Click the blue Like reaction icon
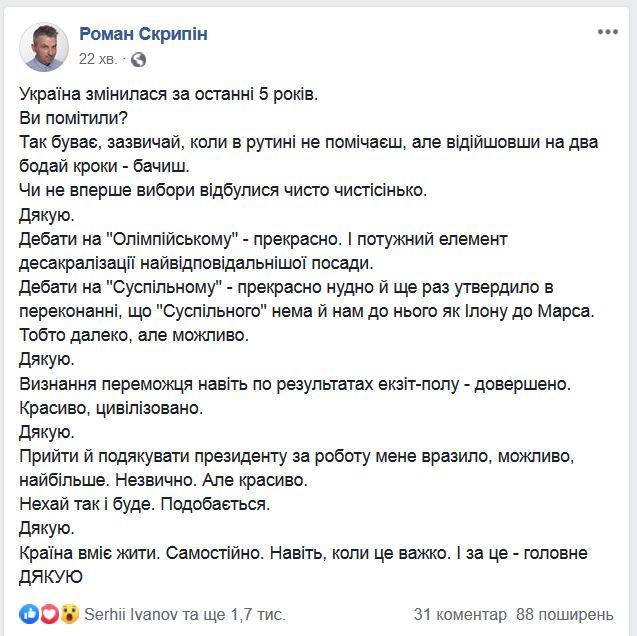The width and height of the screenshot is (637, 636). tap(29, 614)
